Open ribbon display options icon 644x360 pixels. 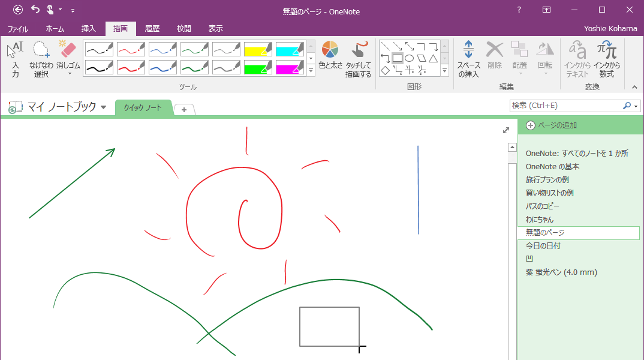(546, 10)
